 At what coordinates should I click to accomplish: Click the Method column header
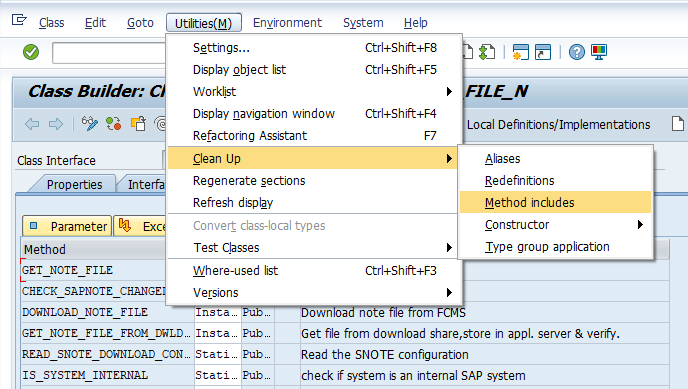pos(93,250)
